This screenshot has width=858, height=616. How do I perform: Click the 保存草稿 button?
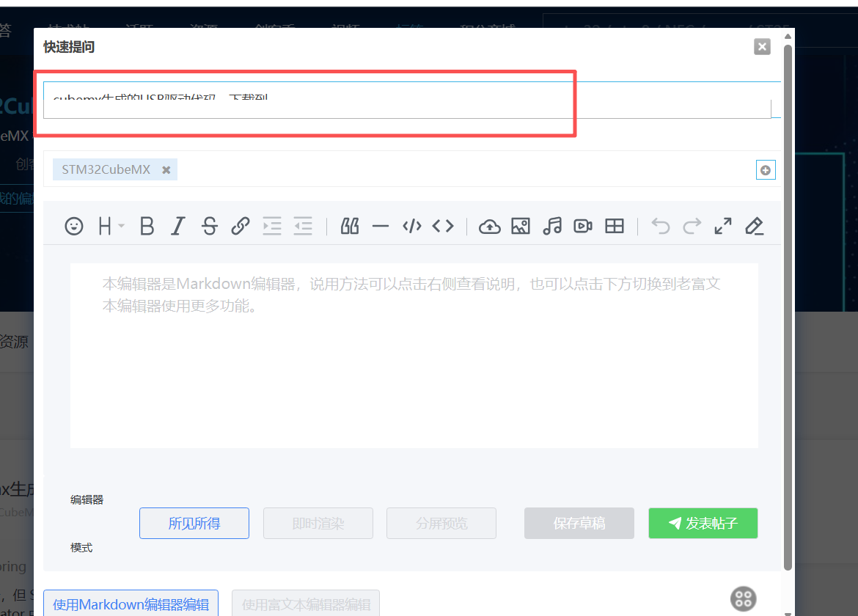(x=579, y=524)
